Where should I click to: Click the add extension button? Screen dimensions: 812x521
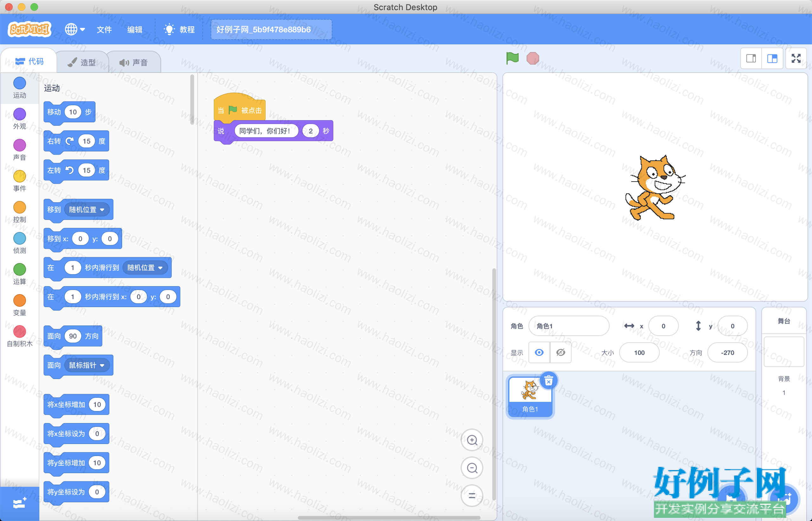(20, 504)
